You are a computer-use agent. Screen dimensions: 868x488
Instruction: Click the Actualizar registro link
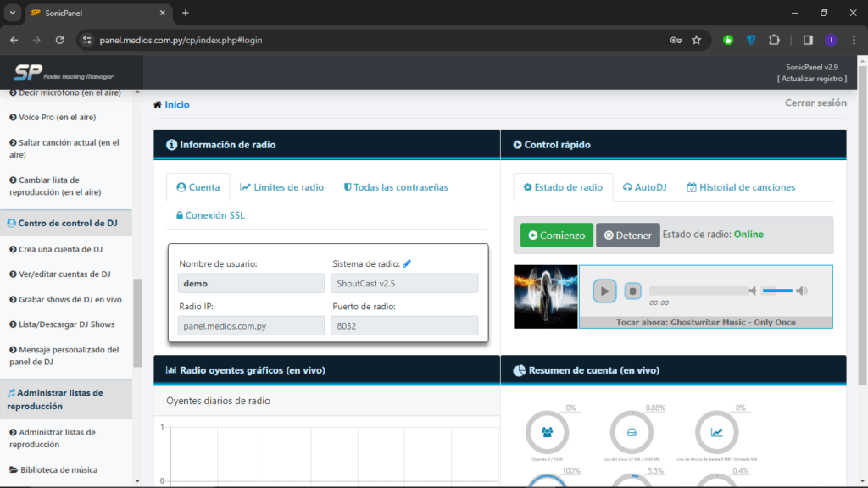tap(812, 79)
